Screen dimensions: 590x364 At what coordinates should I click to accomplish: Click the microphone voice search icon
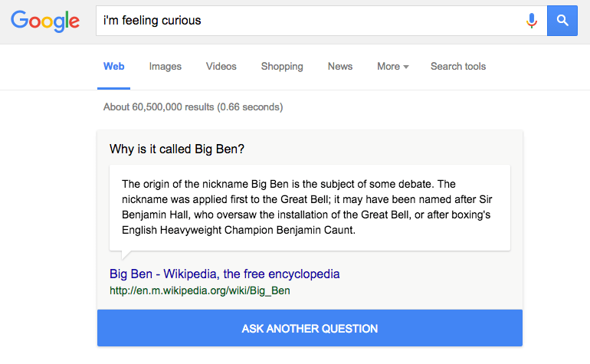(531, 21)
